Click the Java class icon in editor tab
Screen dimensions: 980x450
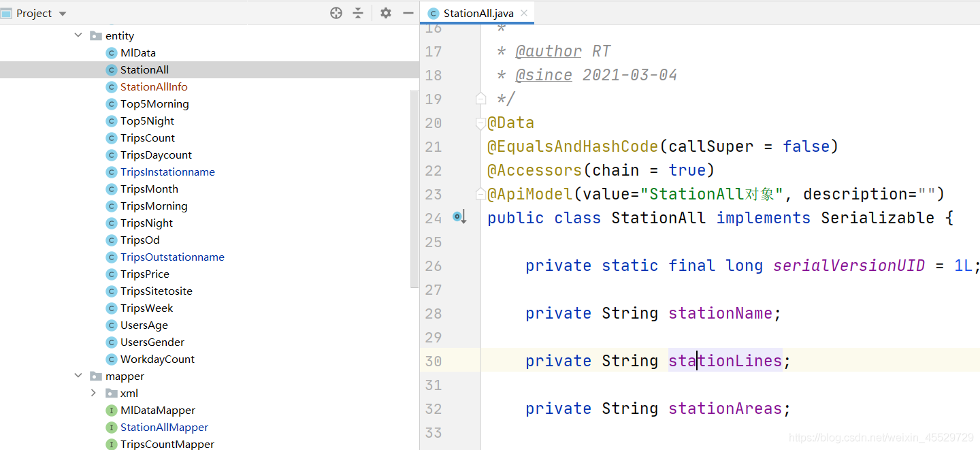[x=434, y=13]
